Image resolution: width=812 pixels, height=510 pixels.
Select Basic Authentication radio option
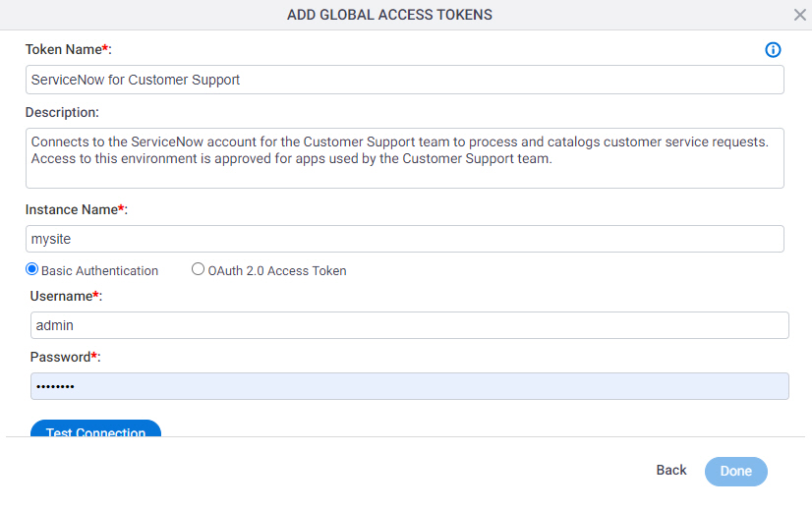coord(32,269)
